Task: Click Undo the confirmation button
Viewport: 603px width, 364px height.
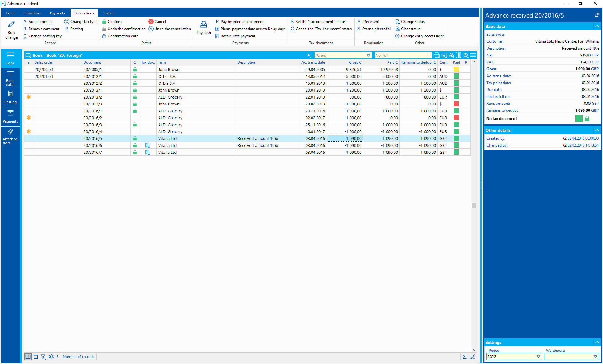Action: click(x=124, y=29)
